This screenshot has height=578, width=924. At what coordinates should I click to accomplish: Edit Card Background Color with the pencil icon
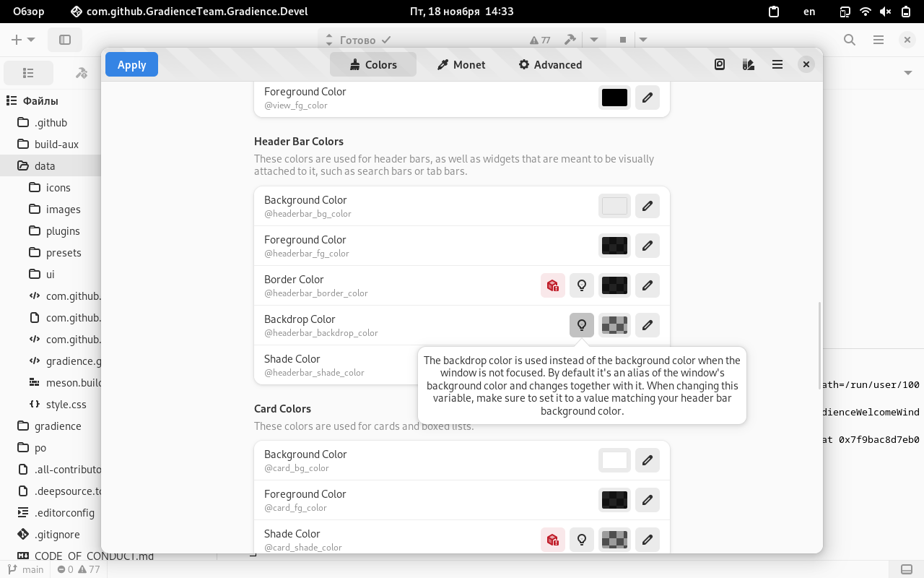pos(647,460)
